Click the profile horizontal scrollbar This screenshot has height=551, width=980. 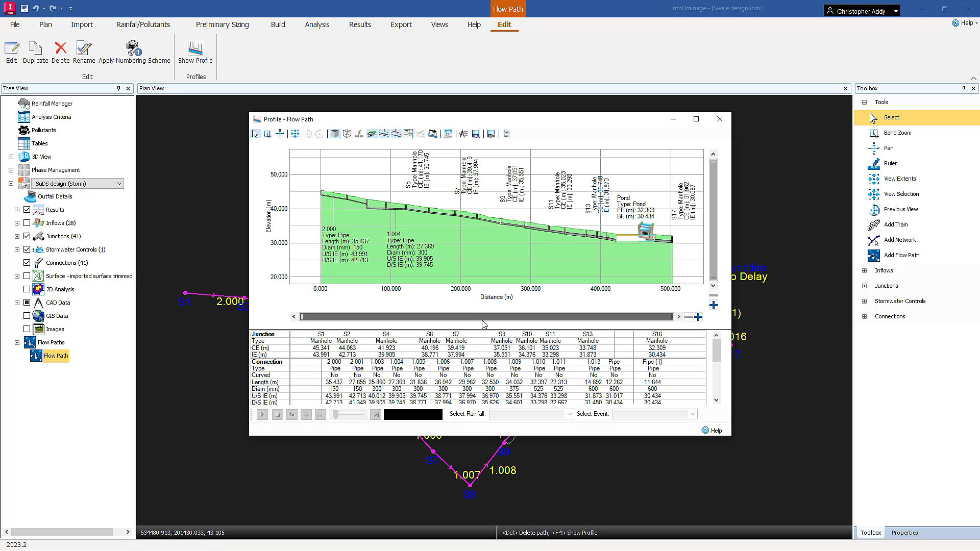click(x=486, y=317)
